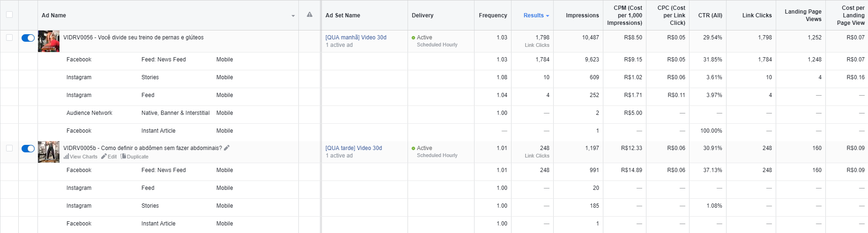Viewport: 868px width, 233px height.
Task: Click the warning triangle column icon
Action: click(x=310, y=15)
